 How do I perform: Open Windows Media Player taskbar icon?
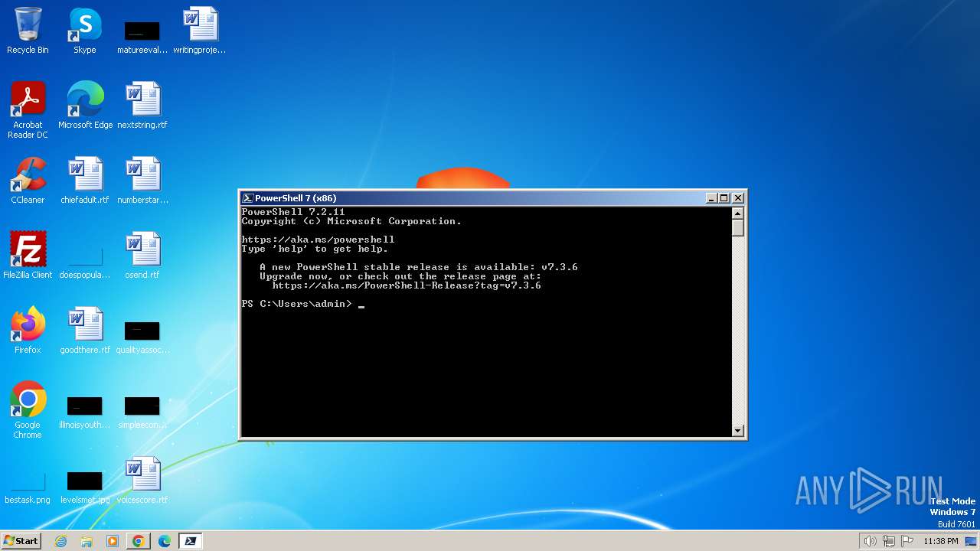tap(113, 541)
